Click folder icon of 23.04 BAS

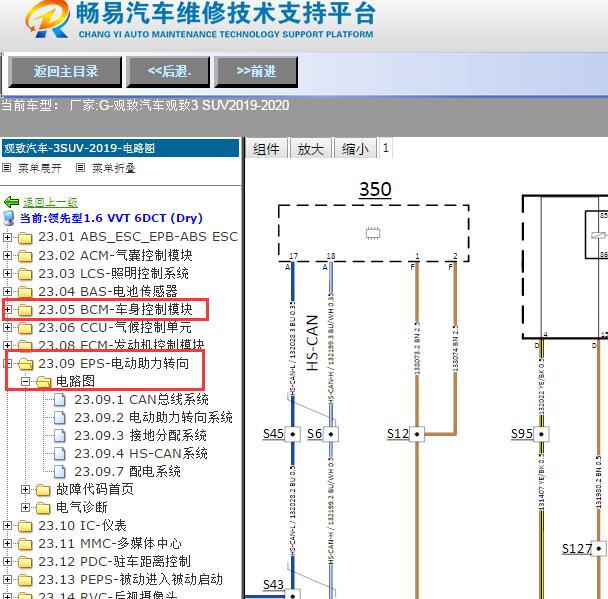coord(25,292)
